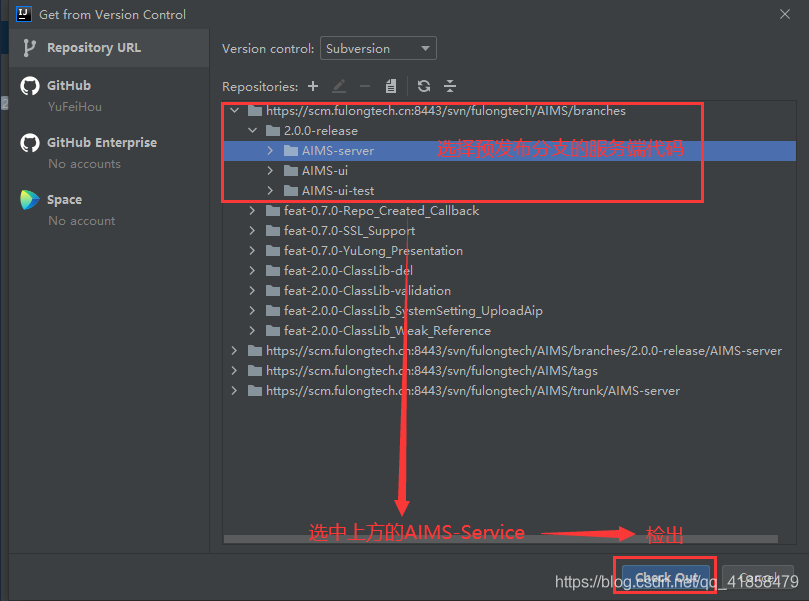Collapse all repository tree nodes
This screenshot has width=809, height=601.
[x=450, y=86]
